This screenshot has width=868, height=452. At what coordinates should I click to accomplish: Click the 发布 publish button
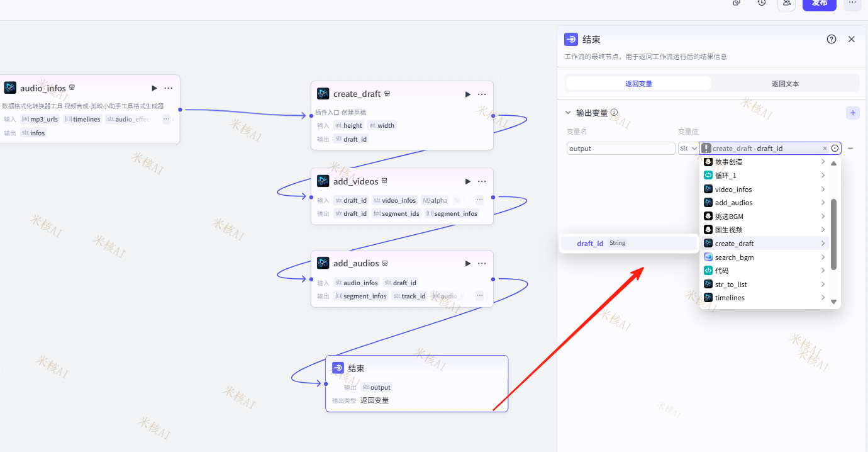point(819,3)
